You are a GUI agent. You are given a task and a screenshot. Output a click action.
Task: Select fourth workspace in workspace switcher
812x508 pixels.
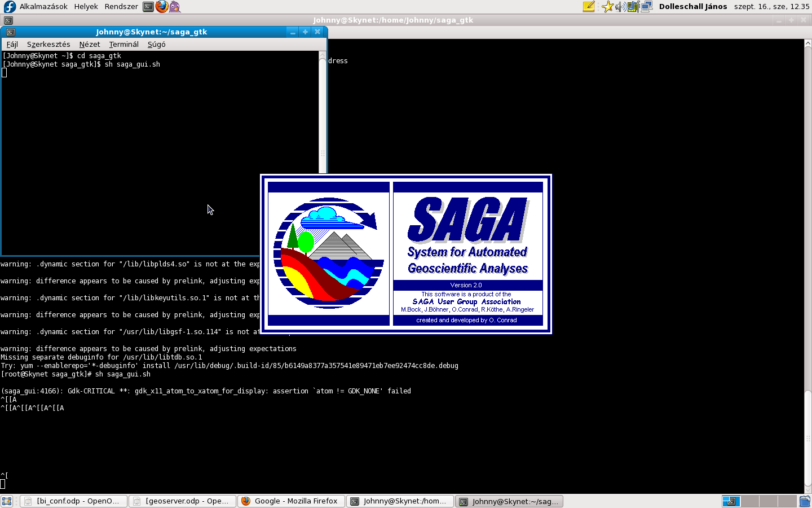pyautogui.click(x=787, y=501)
